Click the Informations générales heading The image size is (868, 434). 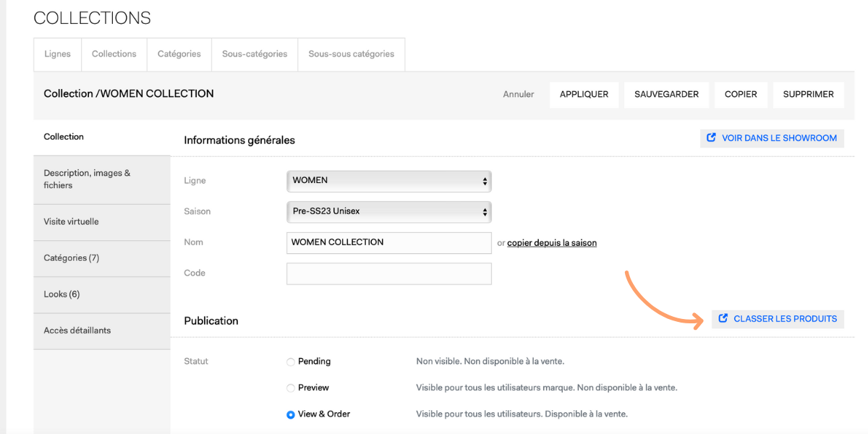(x=239, y=140)
